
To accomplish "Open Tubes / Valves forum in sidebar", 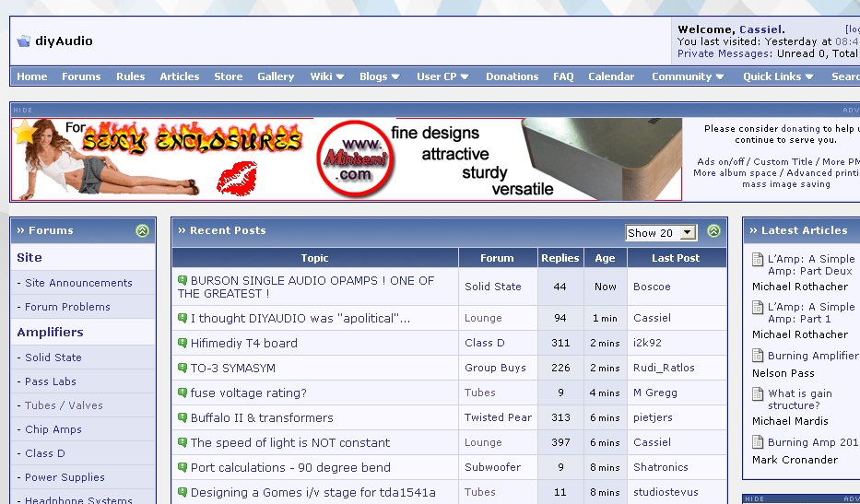I will pyautogui.click(x=64, y=405).
